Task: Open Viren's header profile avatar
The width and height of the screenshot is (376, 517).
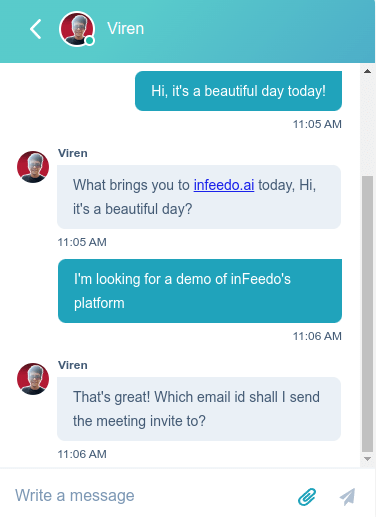Action: click(77, 29)
